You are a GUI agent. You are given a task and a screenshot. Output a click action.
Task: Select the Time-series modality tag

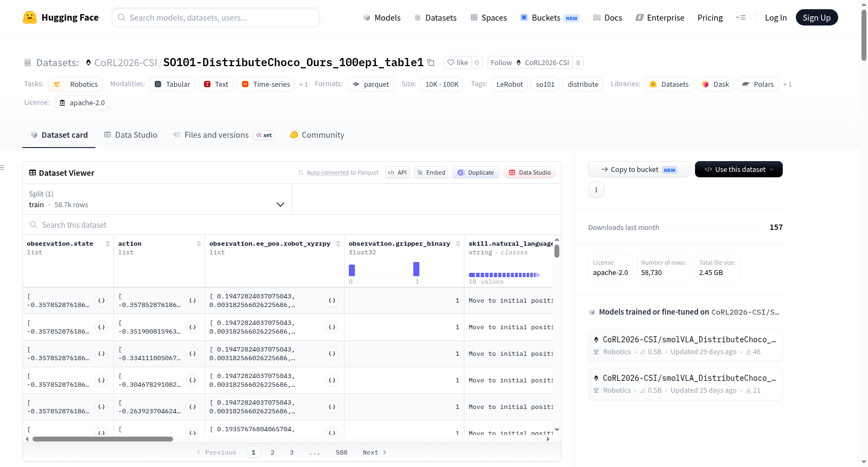[x=266, y=84]
